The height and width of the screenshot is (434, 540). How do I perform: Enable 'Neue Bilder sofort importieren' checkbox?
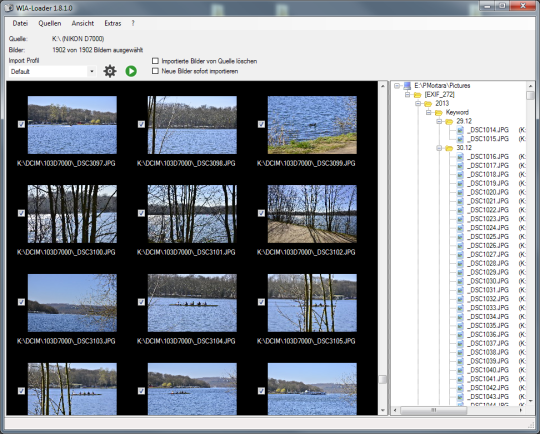(155, 71)
